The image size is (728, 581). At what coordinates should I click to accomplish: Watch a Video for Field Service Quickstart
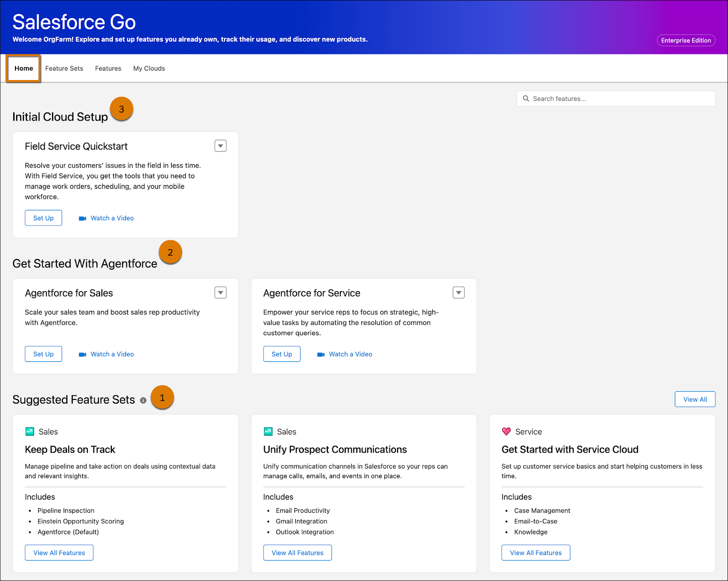coord(112,218)
